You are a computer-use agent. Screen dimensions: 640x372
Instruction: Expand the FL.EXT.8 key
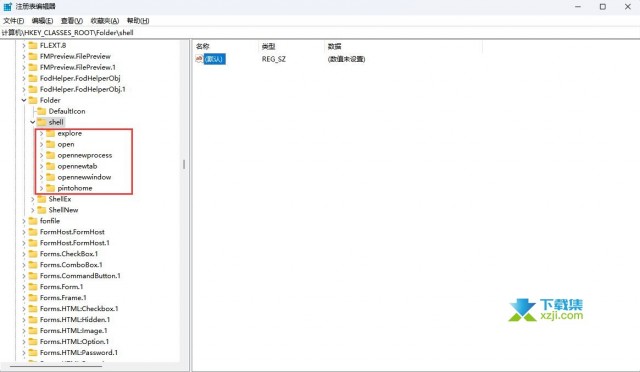(24, 45)
